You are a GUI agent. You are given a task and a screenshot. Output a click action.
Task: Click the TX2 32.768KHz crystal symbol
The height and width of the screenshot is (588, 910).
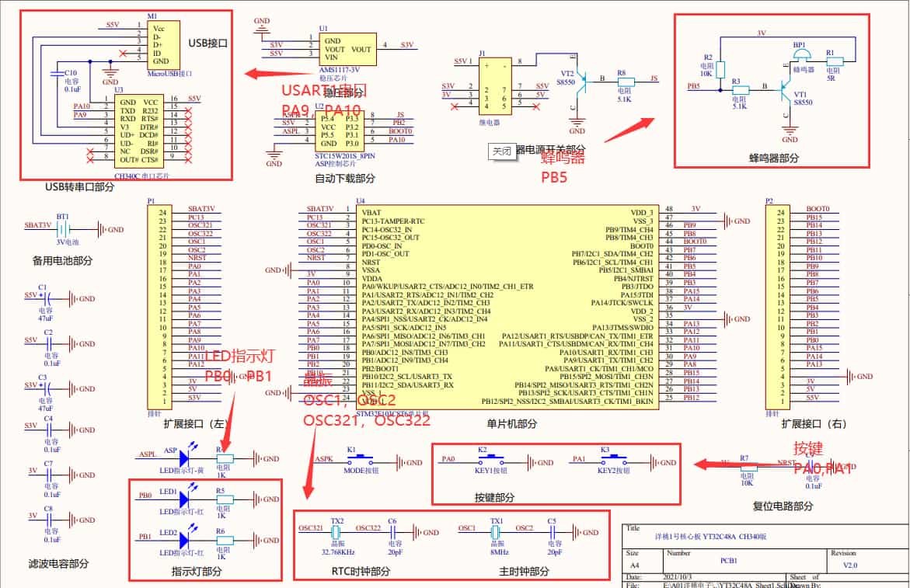[336, 533]
